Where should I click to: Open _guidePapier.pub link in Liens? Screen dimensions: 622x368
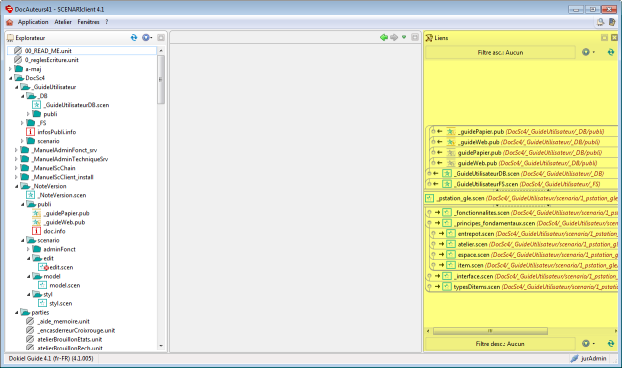pos(481,132)
